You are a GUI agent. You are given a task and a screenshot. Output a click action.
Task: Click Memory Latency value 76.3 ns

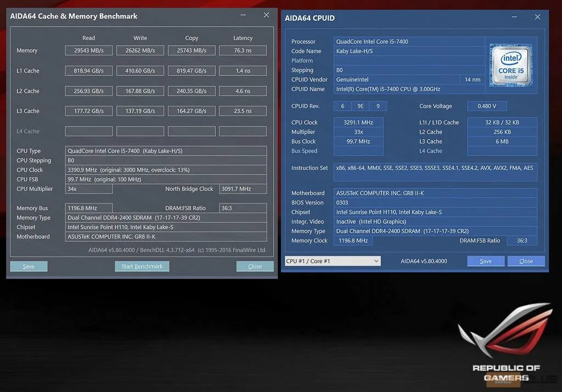click(243, 50)
